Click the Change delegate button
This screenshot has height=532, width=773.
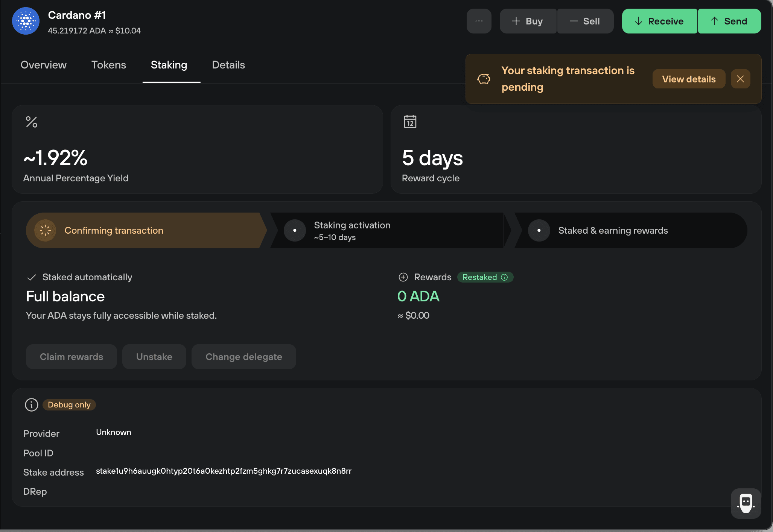tap(244, 357)
